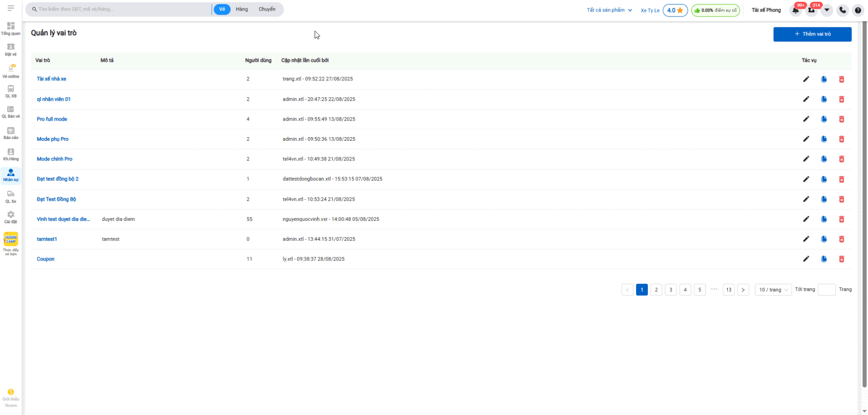
Task: Duplicate the Pro full mode role
Action: [824, 119]
